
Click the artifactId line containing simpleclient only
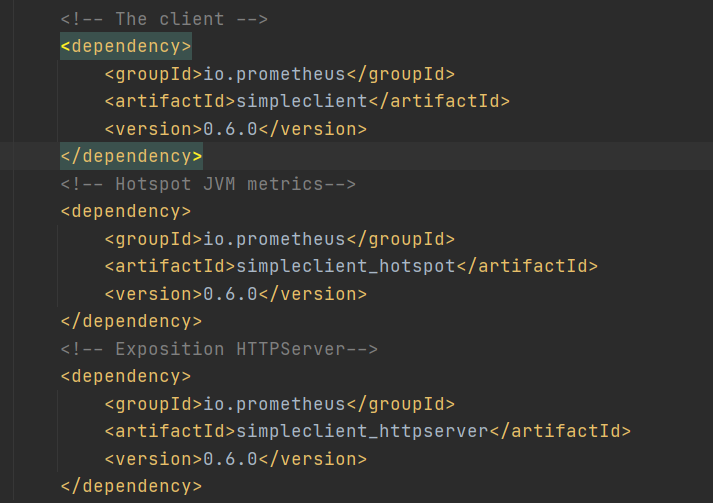pyautogui.click(x=307, y=101)
